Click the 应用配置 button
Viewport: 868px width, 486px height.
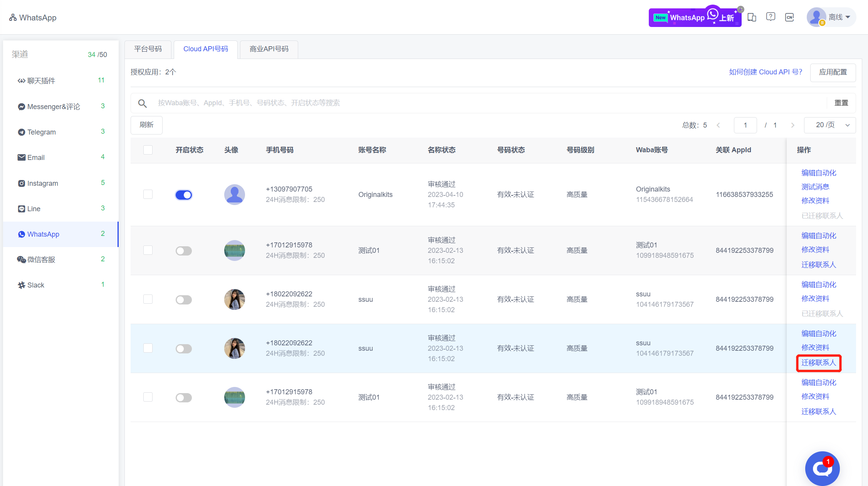click(x=833, y=72)
